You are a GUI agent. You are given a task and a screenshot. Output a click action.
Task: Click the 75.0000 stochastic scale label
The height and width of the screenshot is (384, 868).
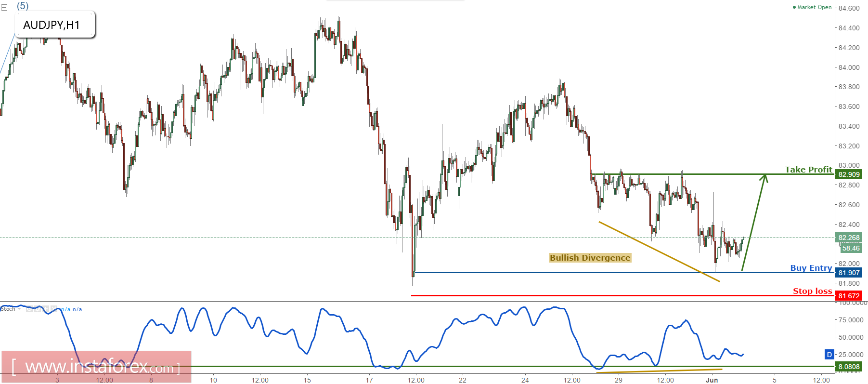pos(851,320)
